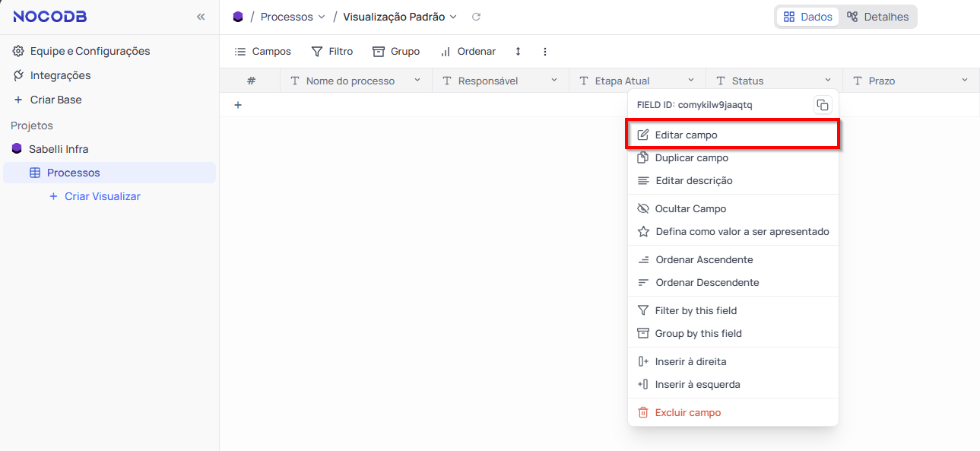
Task: Expand the Visualização Padrão view dropdown
Action: pos(453,17)
